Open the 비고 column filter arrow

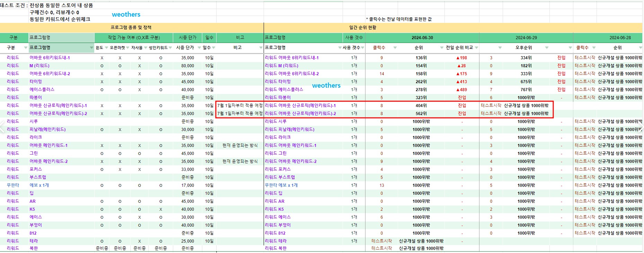(x=261, y=48)
